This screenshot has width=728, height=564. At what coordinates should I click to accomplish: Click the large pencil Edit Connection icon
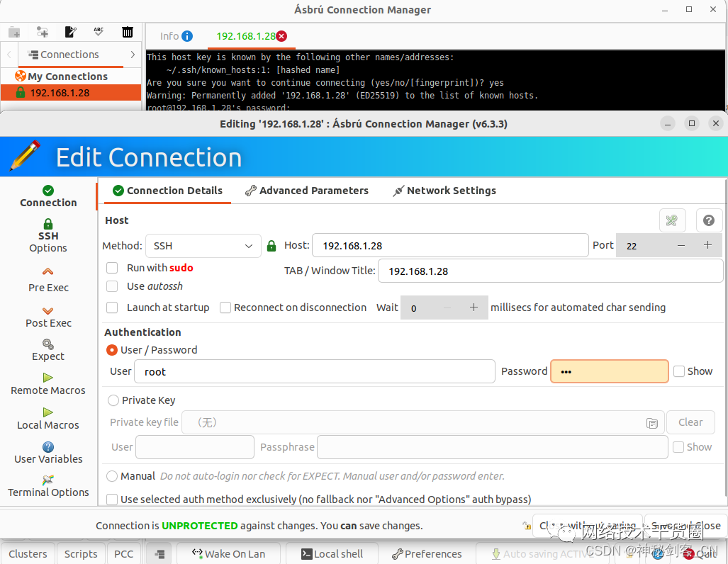click(26, 155)
